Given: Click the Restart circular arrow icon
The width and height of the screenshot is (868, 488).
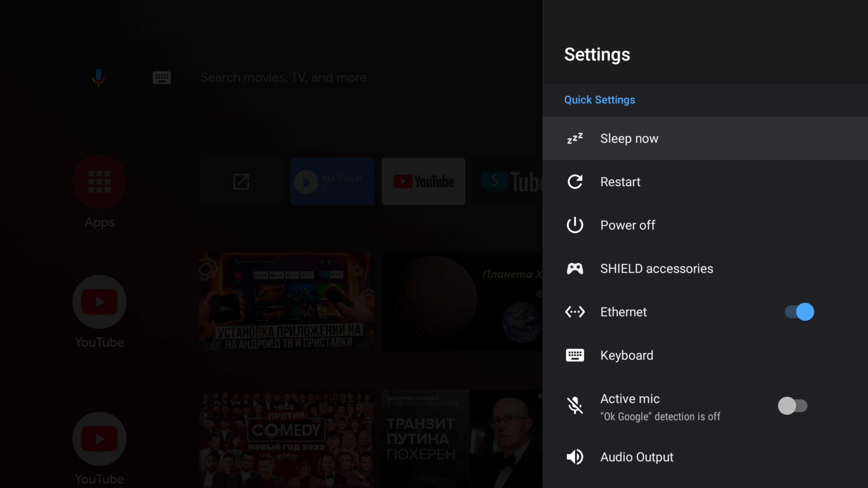Looking at the screenshot, I should [x=575, y=182].
